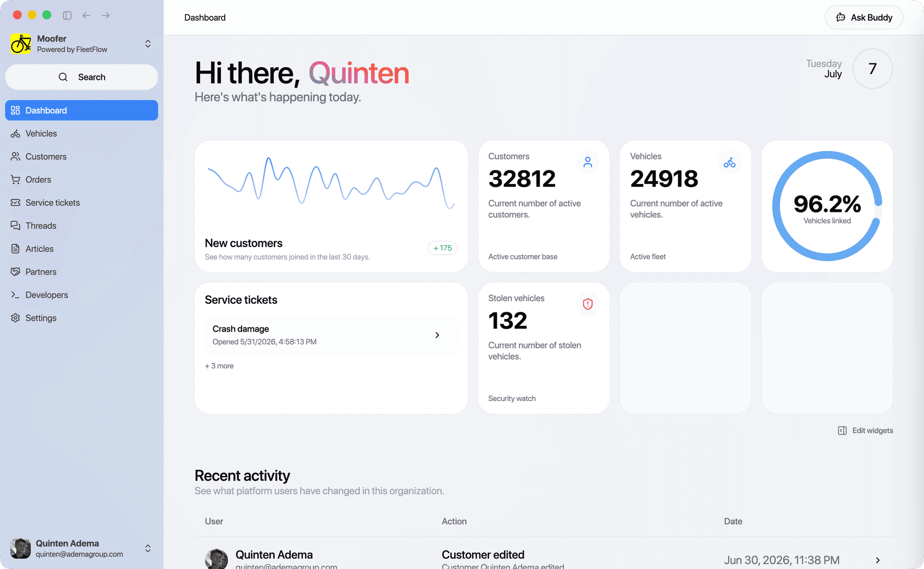This screenshot has height=569, width=924.
Task: Click avatar in Recent activity row
Action: [x=216, y=559]
